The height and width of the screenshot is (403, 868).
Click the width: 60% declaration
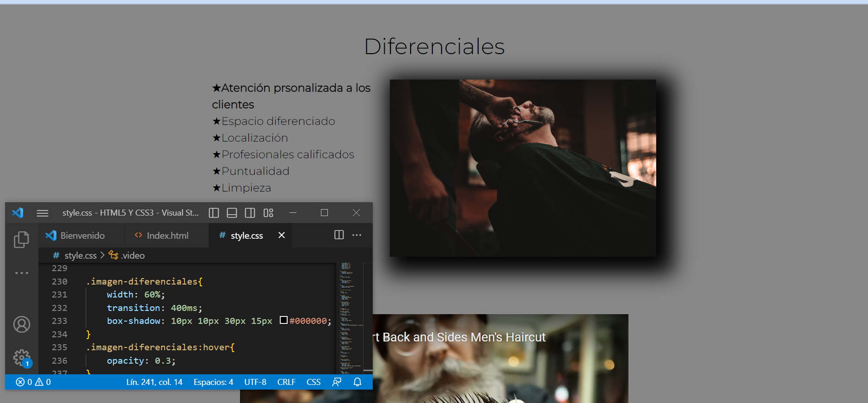(x=136, y=294)
